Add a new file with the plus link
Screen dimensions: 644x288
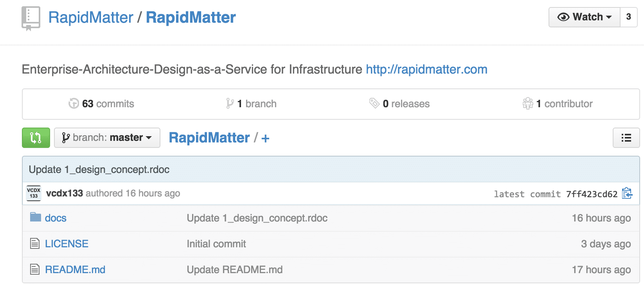click(x=265, y=138)
